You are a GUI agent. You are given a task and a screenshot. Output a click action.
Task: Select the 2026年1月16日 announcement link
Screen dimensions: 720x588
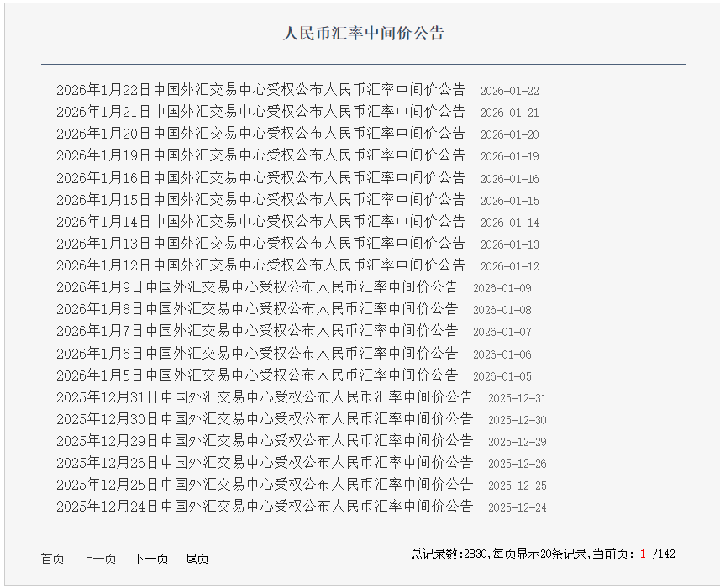(x=260, y=178)
